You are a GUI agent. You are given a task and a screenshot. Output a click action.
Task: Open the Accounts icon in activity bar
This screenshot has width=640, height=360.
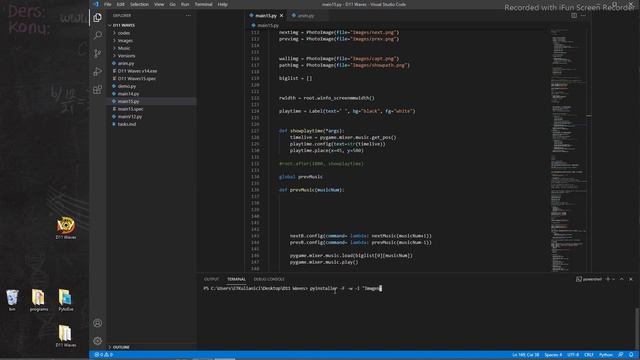[x=98, y=323]
